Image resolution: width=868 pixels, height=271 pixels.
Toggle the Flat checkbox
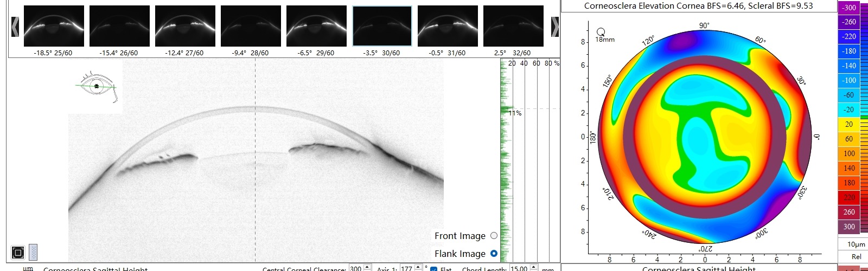(433, 269)
